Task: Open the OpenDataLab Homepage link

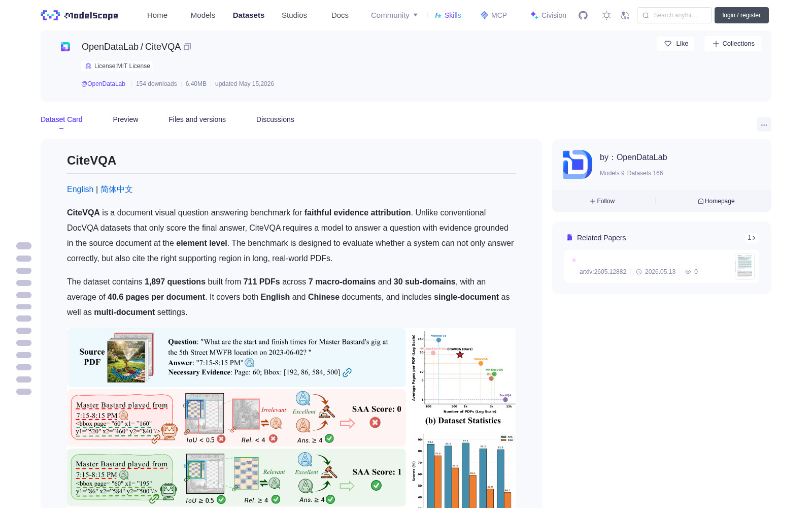Action: 716,201
